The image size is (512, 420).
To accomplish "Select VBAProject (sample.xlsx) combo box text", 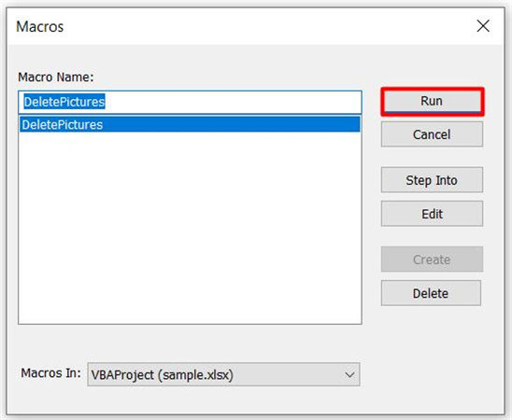I will 162,375.
